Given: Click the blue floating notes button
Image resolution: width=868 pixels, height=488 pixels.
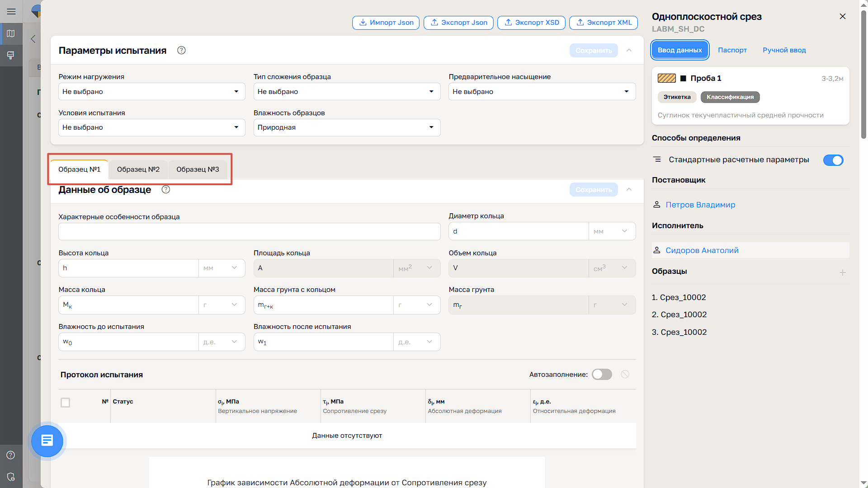Looking at the screenshot, I should click(47, 441).
